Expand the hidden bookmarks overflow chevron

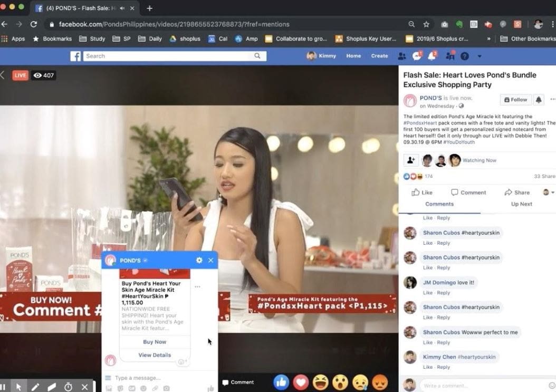point(488,39)
